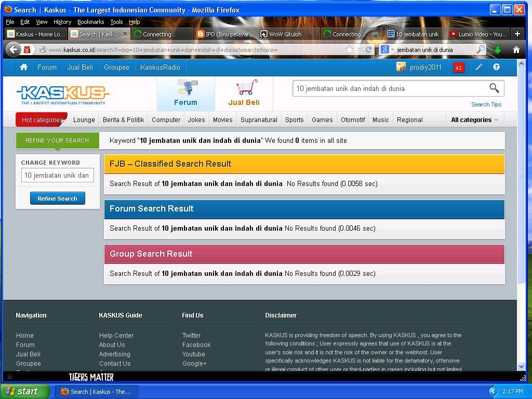Open the Jokes category

[196, 120]
